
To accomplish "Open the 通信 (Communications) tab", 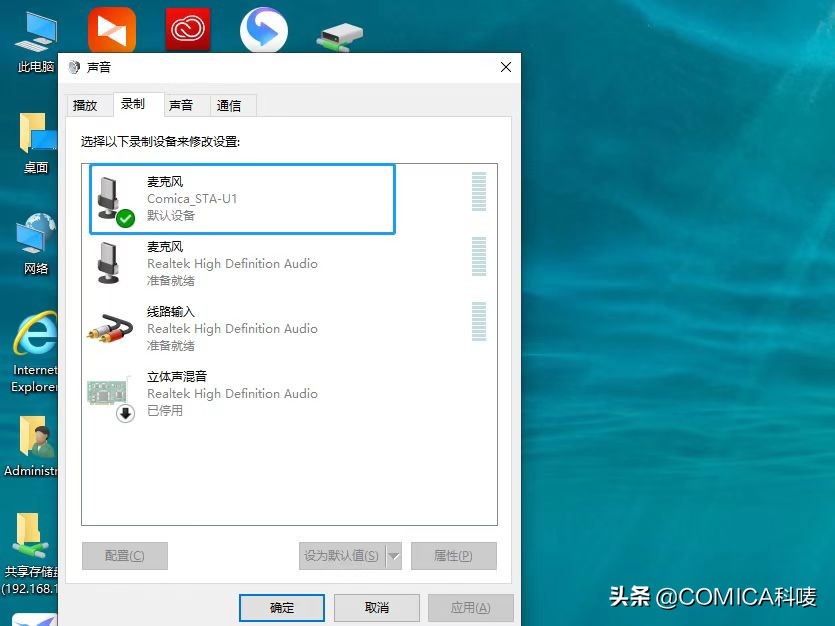I will (x=231, y=104).
